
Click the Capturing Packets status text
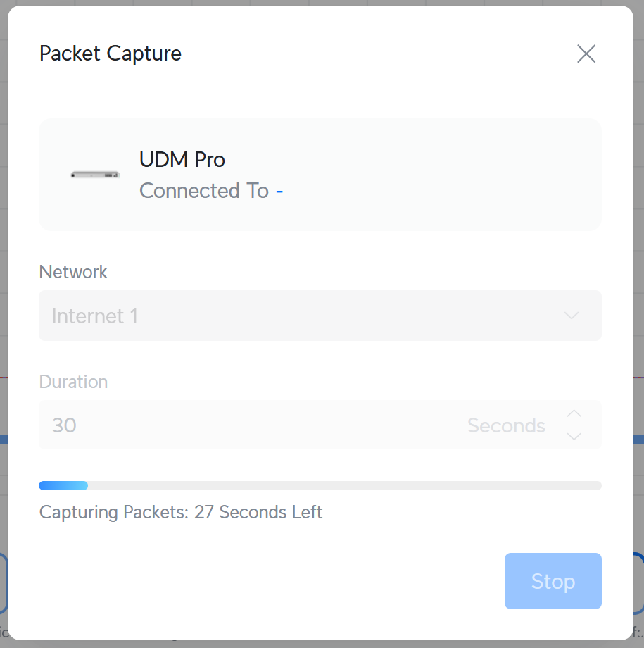pyautogui.click(x=181, y=512)
